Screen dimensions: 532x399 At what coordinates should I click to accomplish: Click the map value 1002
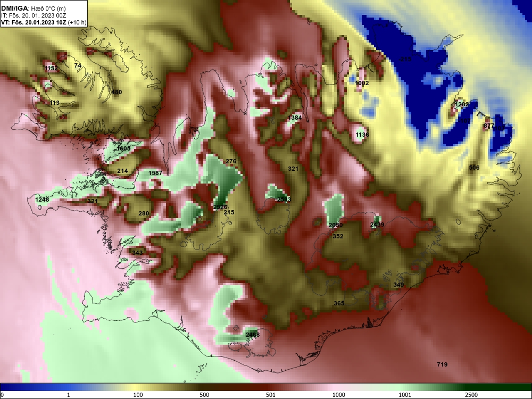pos(362,83)
